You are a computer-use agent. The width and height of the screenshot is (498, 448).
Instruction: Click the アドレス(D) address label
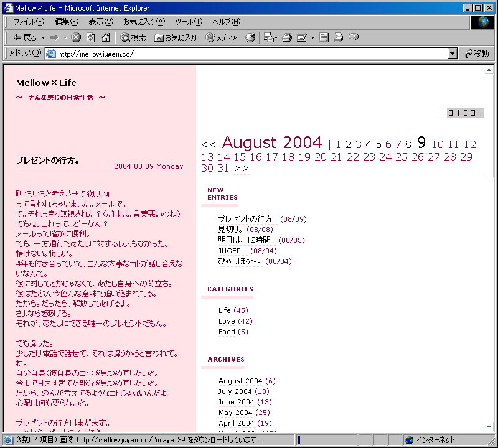[25, 53]
